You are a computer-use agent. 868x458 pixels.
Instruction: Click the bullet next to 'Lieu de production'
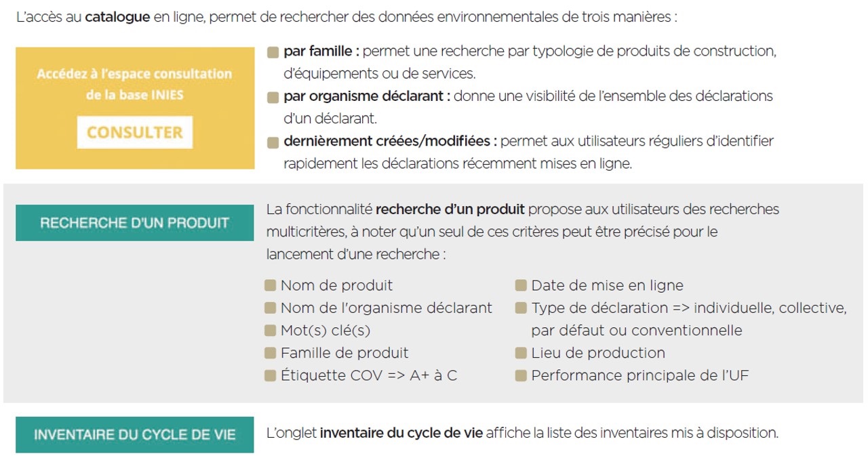tap(521, 352)
